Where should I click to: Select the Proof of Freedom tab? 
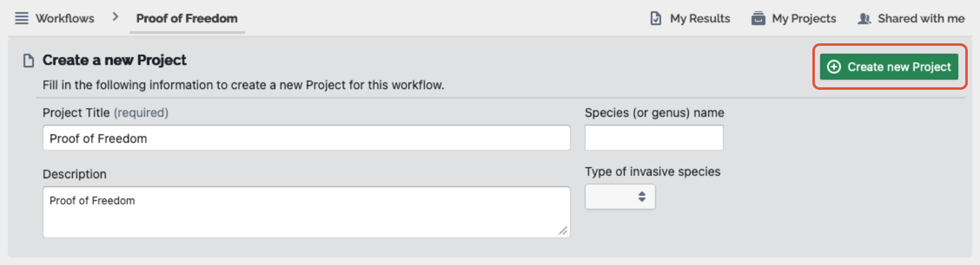tap(187, 18)
